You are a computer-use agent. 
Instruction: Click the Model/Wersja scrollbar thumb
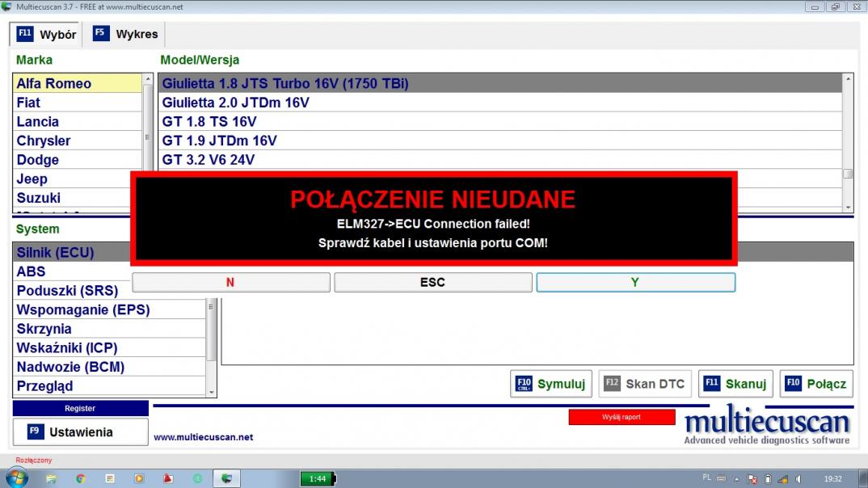pyautogui.click(x=848, y=174)
